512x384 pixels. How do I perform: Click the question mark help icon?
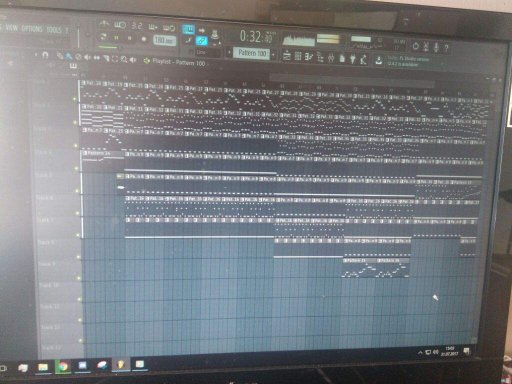pyautogui.click(x=446, y=48)
